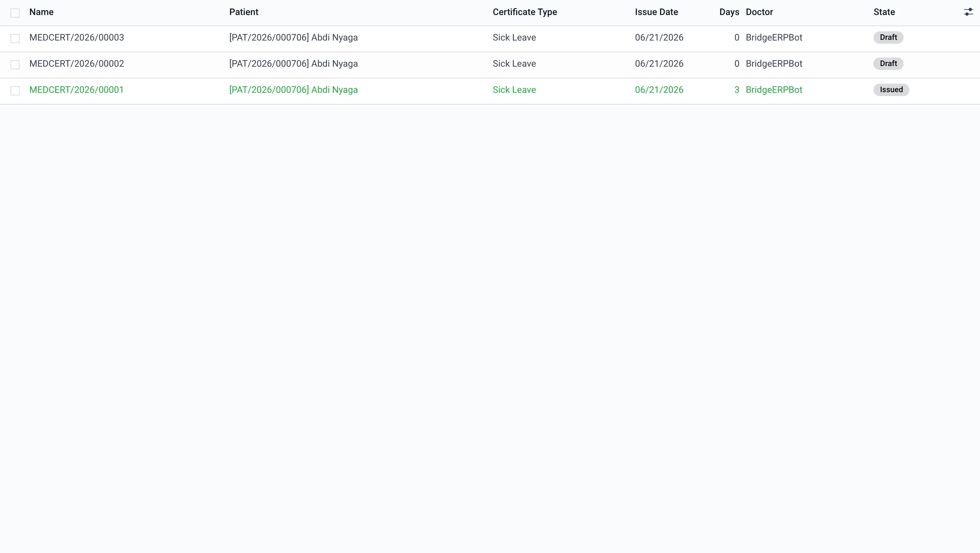Image resolution: width=980 pixels, height=553 pixels.
Task: Tick the select-all checkbox in the header
Action: pyautogui.click(x=15, y=13)
